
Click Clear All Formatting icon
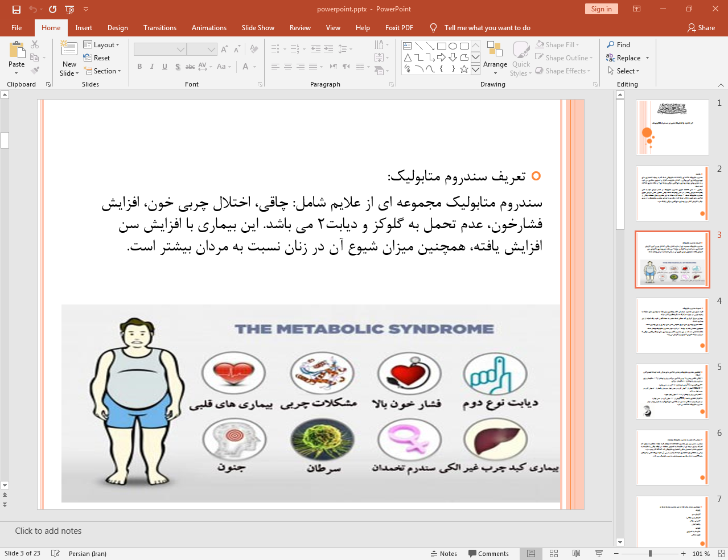pos(254,50)
